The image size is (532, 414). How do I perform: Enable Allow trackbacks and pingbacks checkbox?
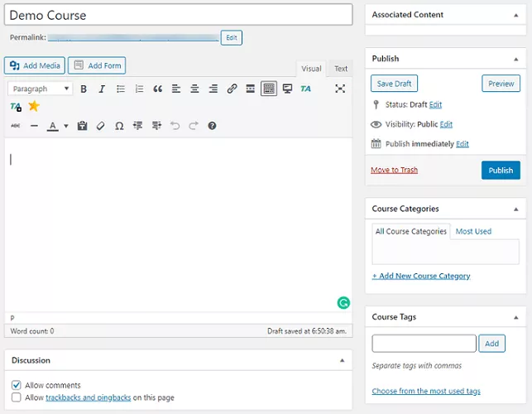click(x=17, y=397)
